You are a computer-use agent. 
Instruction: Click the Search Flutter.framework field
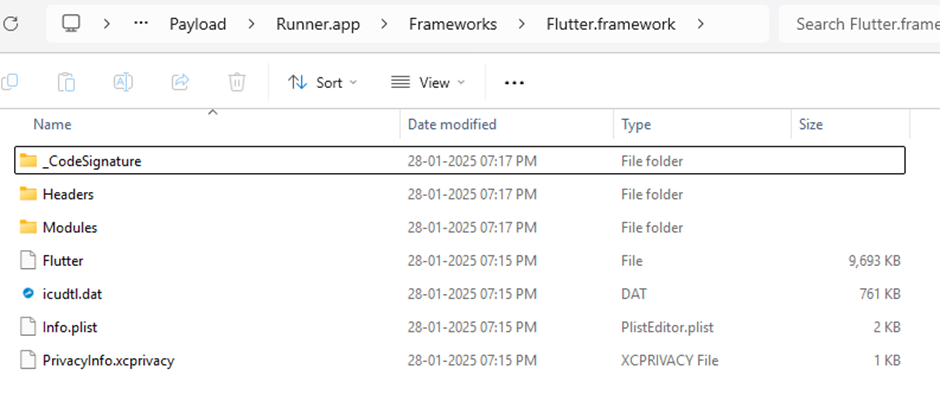[x=858, y=24]
